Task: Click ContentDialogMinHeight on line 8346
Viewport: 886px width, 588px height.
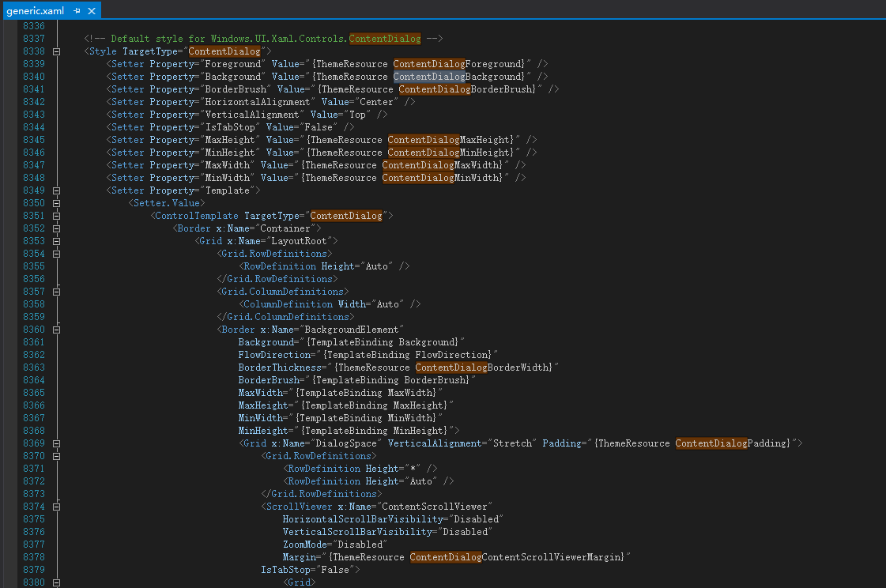Action: [451, 153]
